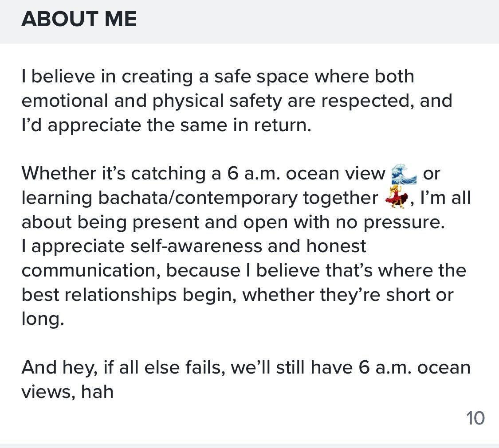Image resolution: width=499 pixels, height=448 pixels.
Task: Click the phrase "best relationships begin"
Action: pos(128,295)
